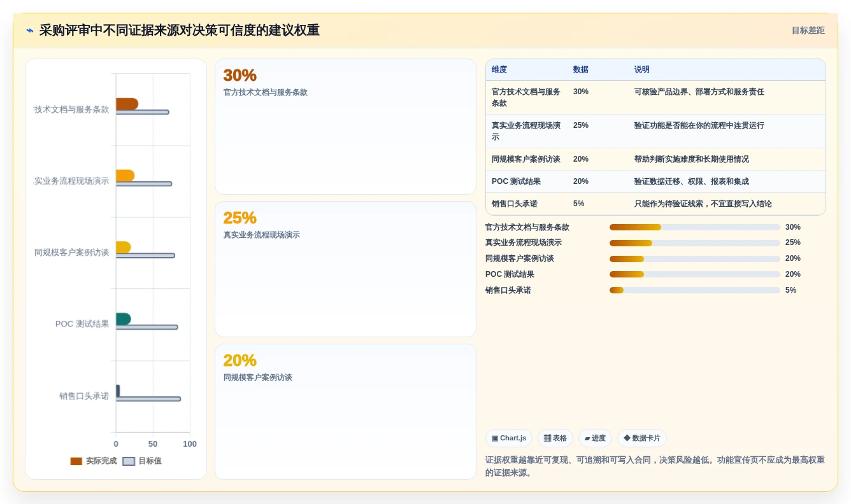Click the x-axis value 100
The width and height of the screenshot is (851, 504).
coord(190,444)
